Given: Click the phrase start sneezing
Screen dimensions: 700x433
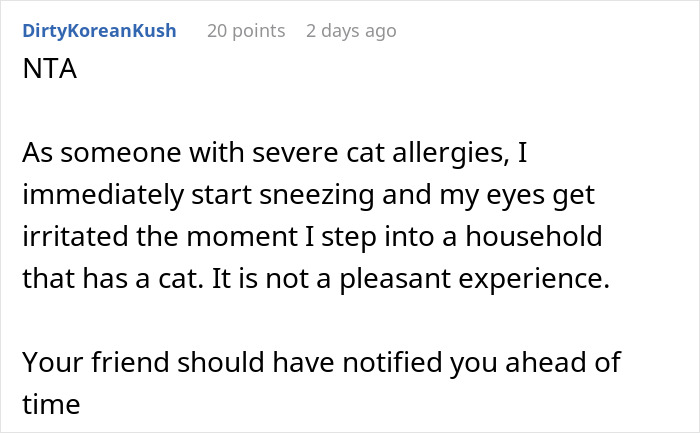Looking at the screenshot, I should pos(283,196).
